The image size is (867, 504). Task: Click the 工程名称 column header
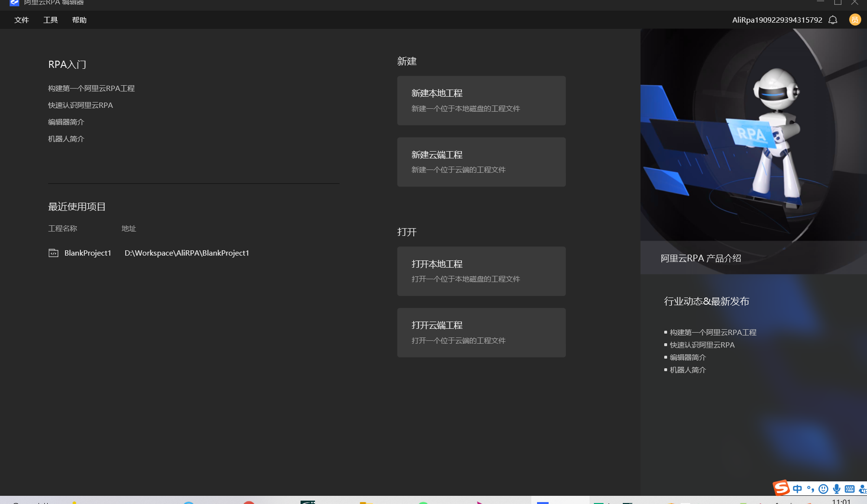pyautogui.click(x=63, y=228)
